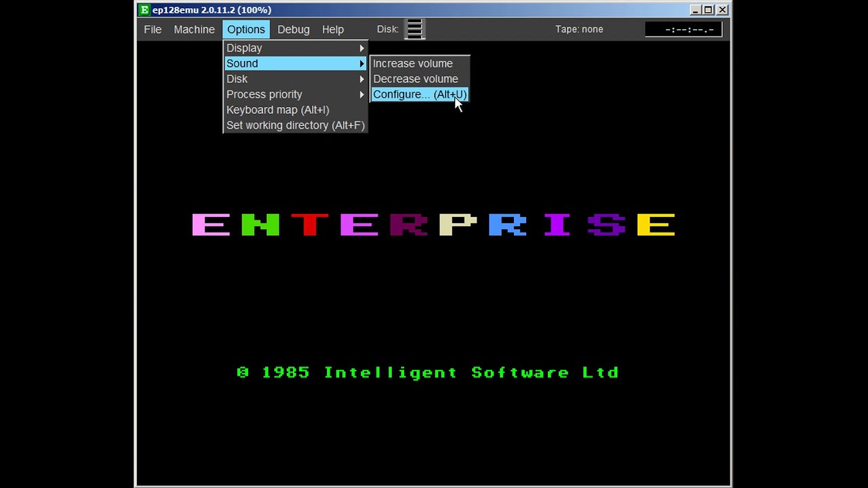Open Keyboard map (Alt+I)

click(x=296, y=110)
